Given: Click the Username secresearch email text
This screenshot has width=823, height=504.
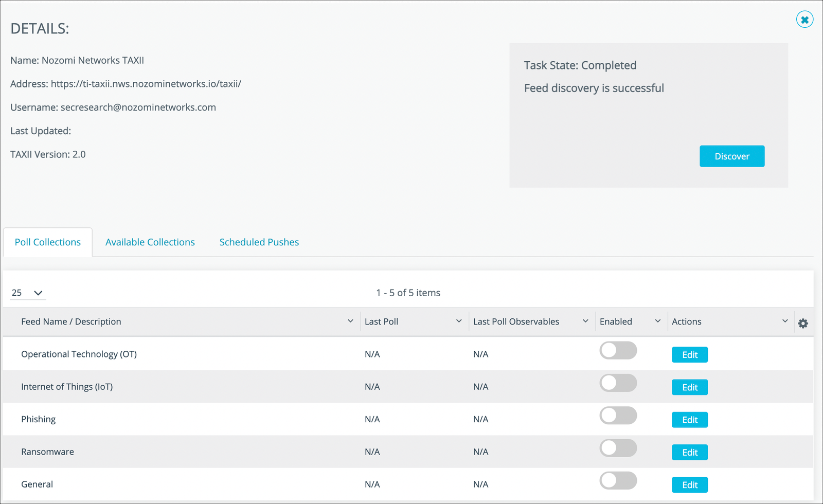Looking at the screenshot, I should (x=138, y=107).
